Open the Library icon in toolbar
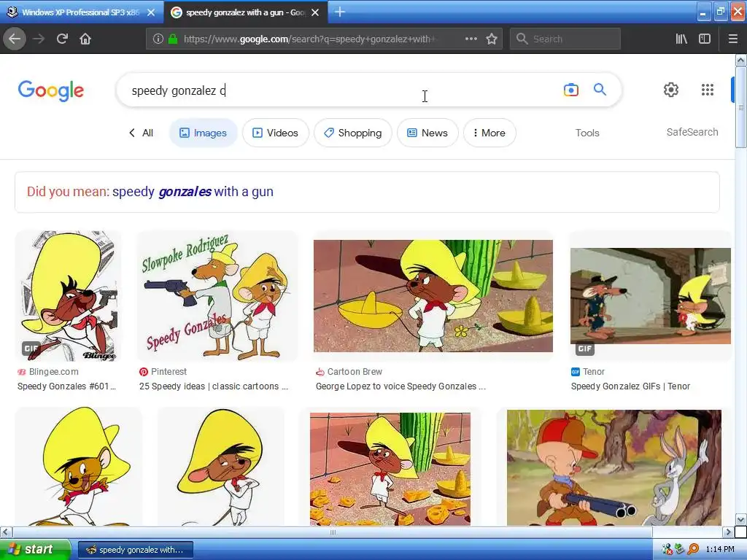 click(681, 39)
